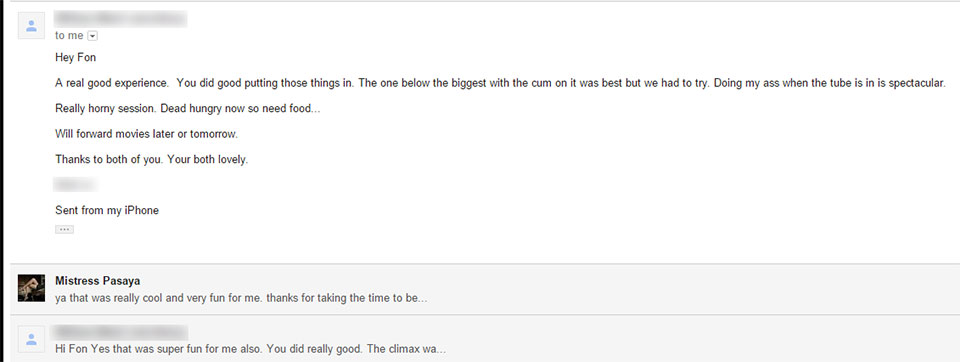Select the blurred sender name of the bottom message
The image size is (960, 362).
121,333
